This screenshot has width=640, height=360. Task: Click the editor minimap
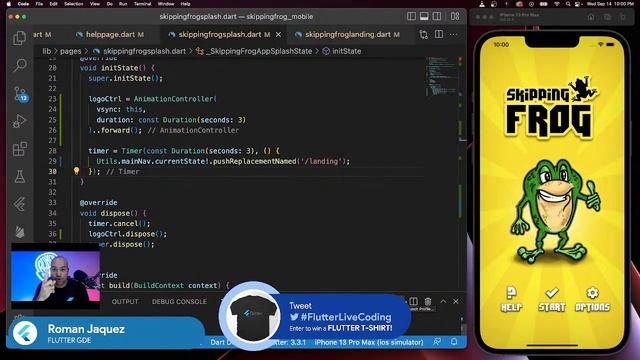(x=442, y=76)
